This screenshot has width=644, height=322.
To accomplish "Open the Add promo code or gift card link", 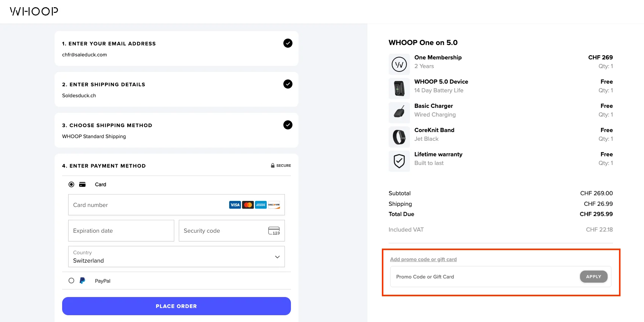I will (x=423, y=259).
